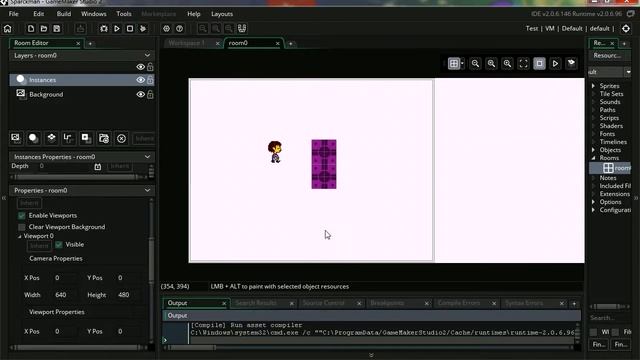
Task: Switch to the Workspace 1 tab
Action: [x=187, y=43]
